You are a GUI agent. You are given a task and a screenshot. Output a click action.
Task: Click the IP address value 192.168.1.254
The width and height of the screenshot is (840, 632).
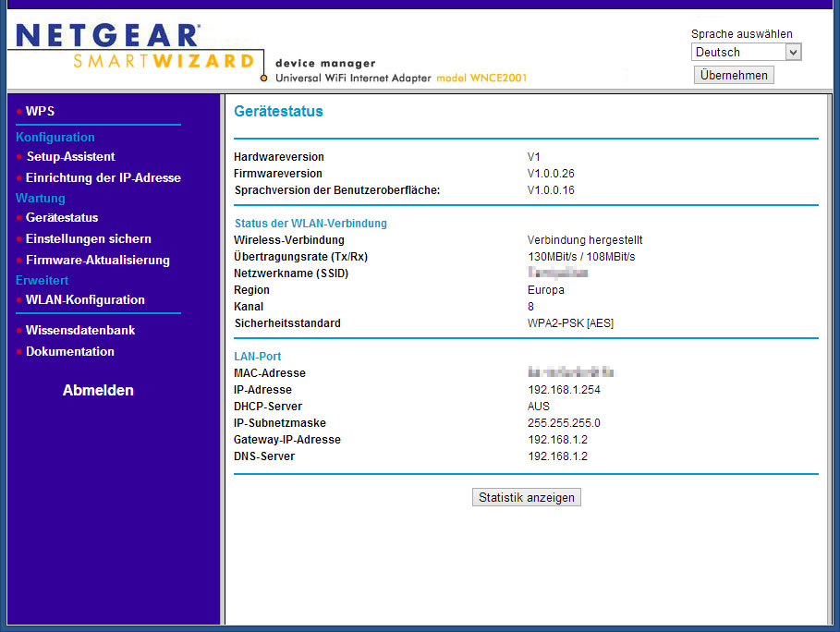[x=564, y=389]
